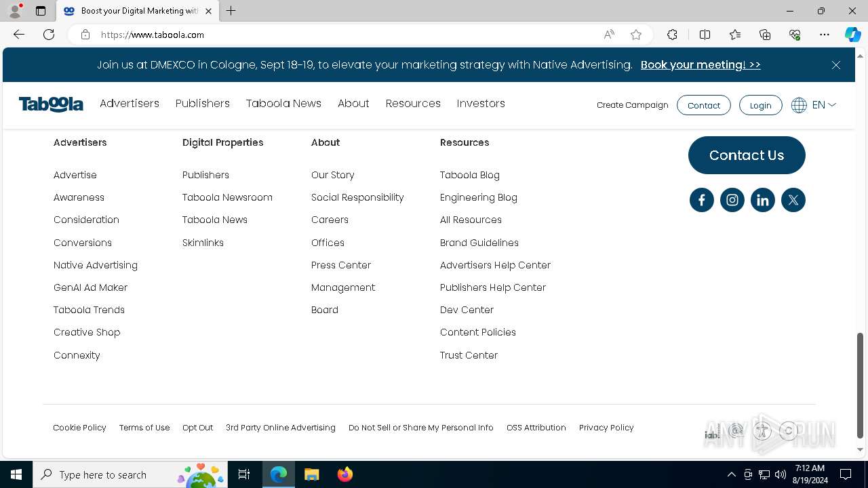Open a new browser tab
Image resolution: width=868 pixels, height=488 pixels.
pos(231,11)
